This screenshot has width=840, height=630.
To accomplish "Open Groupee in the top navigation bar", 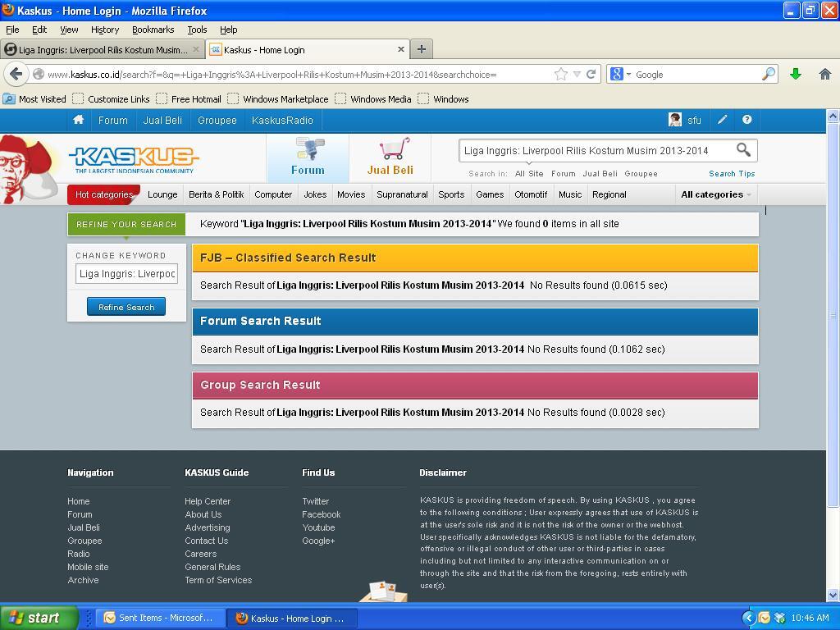I will [x=217, y=120].
